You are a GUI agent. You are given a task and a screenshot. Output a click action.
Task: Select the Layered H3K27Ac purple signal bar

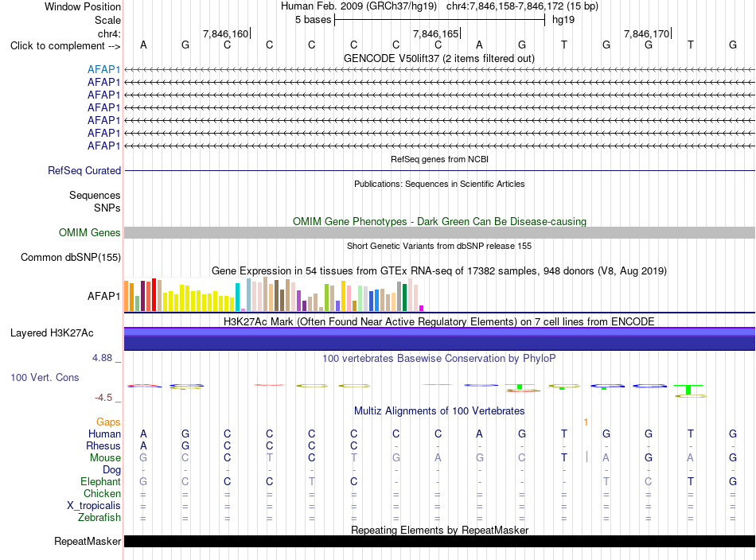pyautogui.click(x=439, y=339)
